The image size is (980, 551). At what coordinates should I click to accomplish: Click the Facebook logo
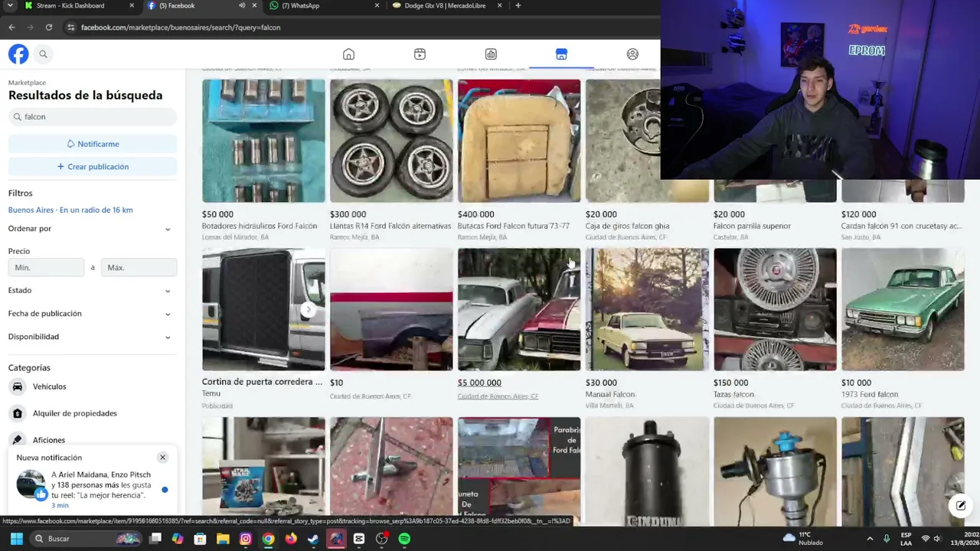tap(18, 54)
